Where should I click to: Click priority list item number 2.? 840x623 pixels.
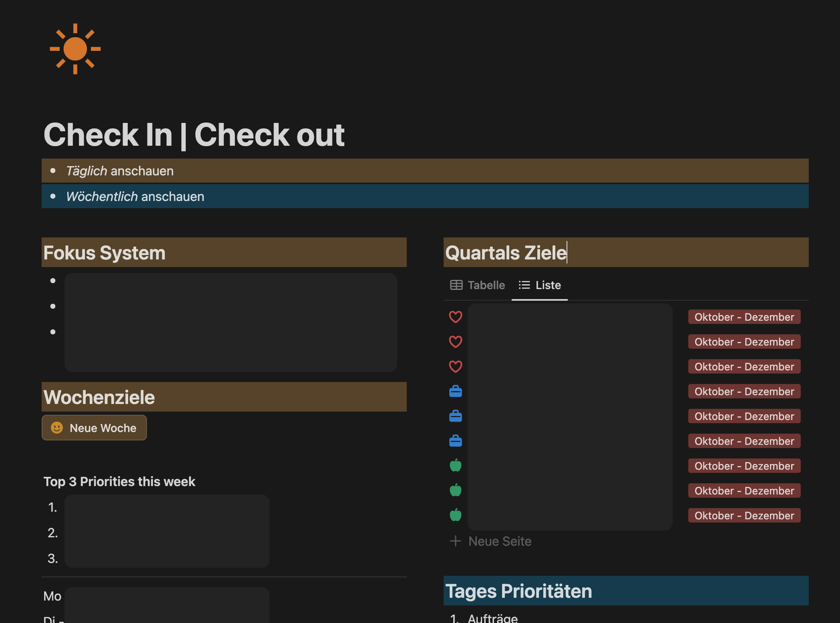point(52,533)
